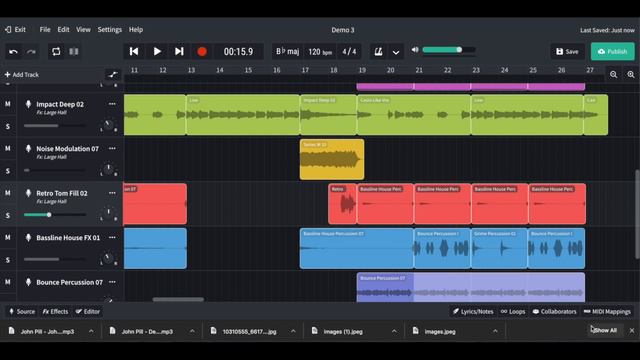Adjust the master volume slider

(x=449, y=50)
